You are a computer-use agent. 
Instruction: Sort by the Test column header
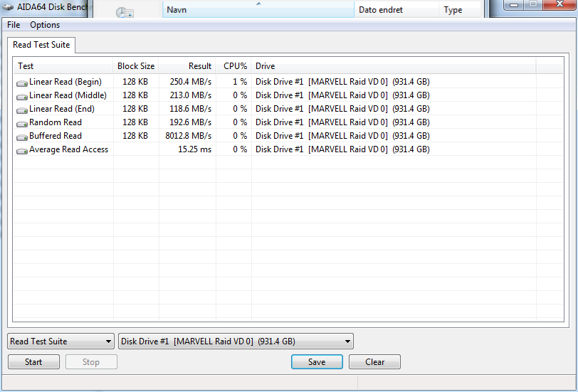[x=63, y=66]
